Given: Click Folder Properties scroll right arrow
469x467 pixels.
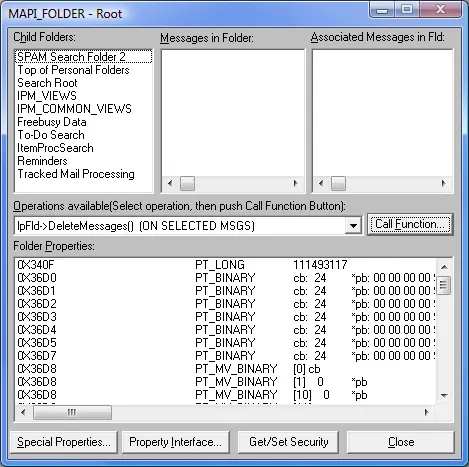Looking at the screenshot, I should tap(427, 413).
